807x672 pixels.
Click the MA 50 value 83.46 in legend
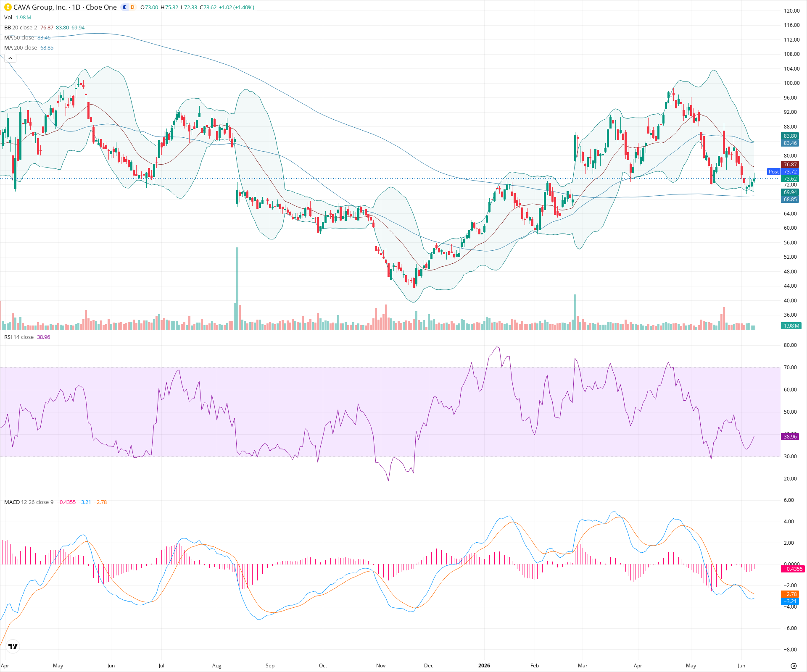pyautogui.click(x=44, y=37)
